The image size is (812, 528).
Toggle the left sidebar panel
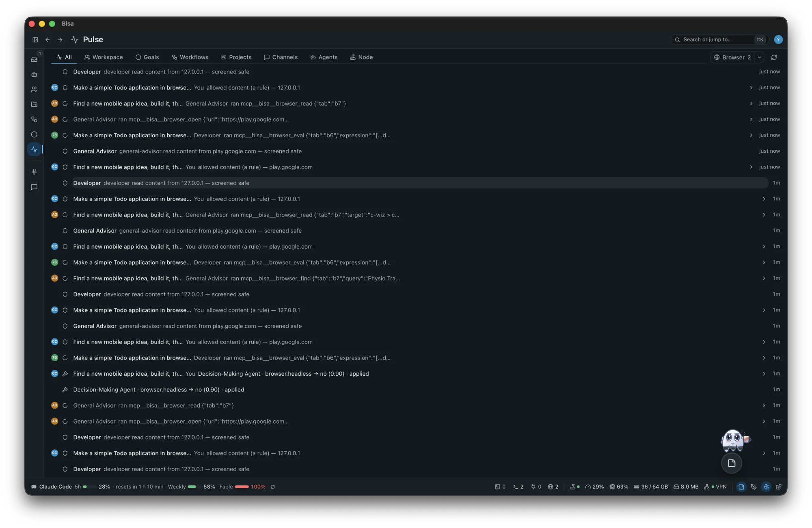click(35, 40)
